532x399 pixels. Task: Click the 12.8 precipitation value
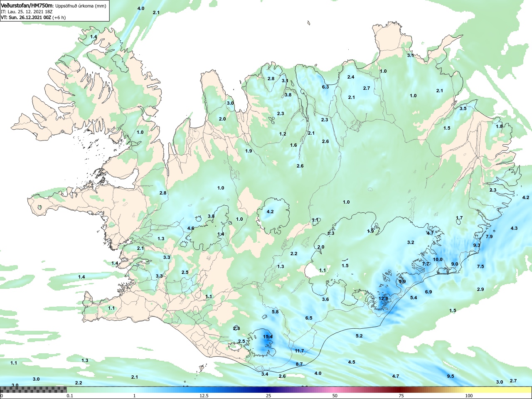point(384,298)
